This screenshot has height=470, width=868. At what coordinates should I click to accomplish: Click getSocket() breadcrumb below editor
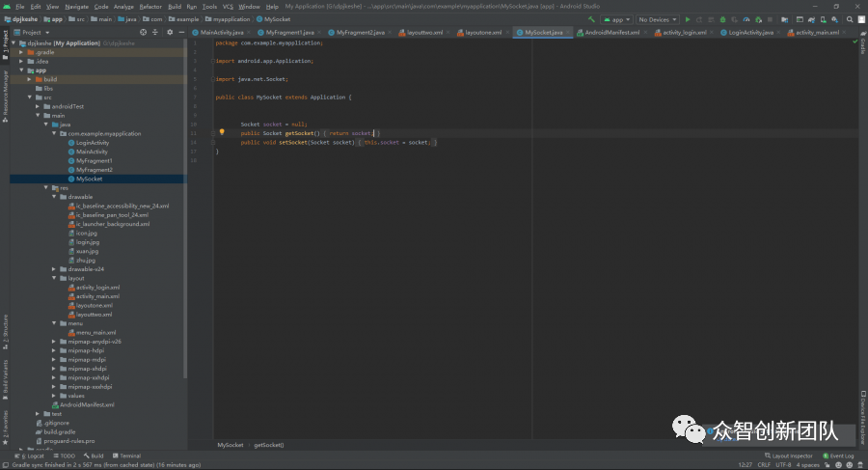269,445
